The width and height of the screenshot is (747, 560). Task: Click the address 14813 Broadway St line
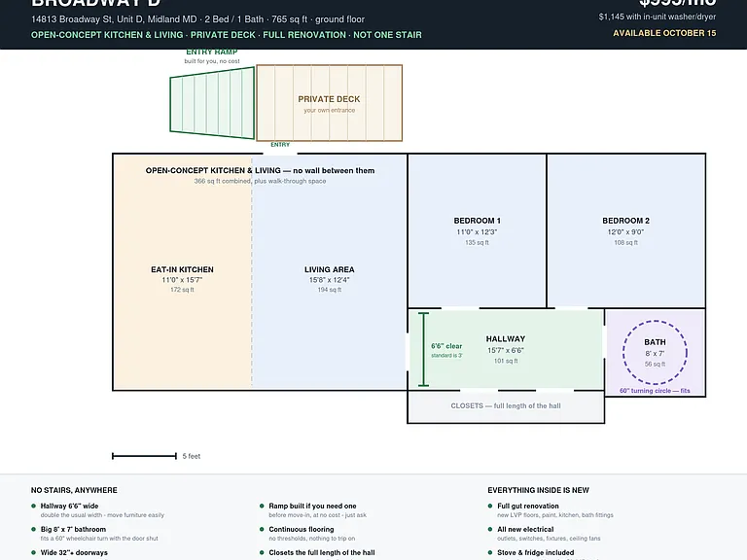[197, 19]
